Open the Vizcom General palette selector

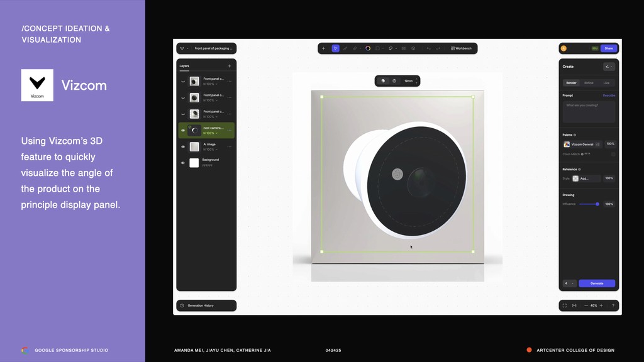[x=582, y=144]
